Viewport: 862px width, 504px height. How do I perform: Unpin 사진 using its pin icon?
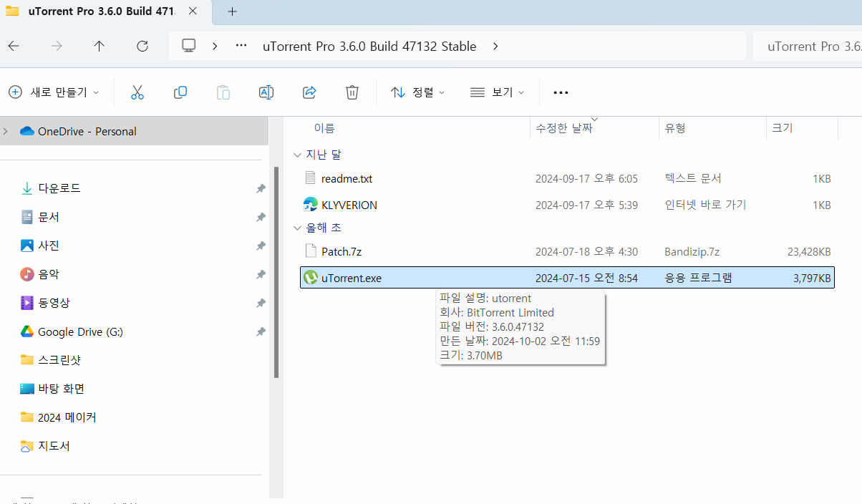click(x=261, y=246)
